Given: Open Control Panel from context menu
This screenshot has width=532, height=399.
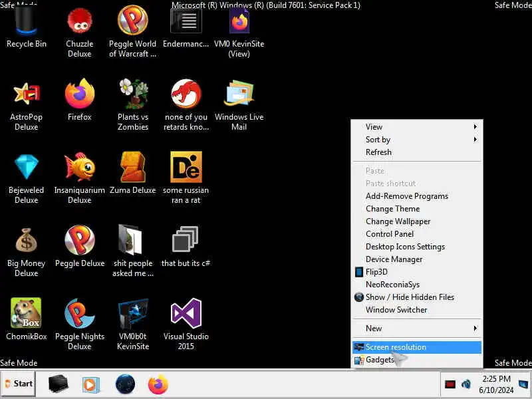Looking at the screenshot, I should pyautogui.click(x=417, y=234).
